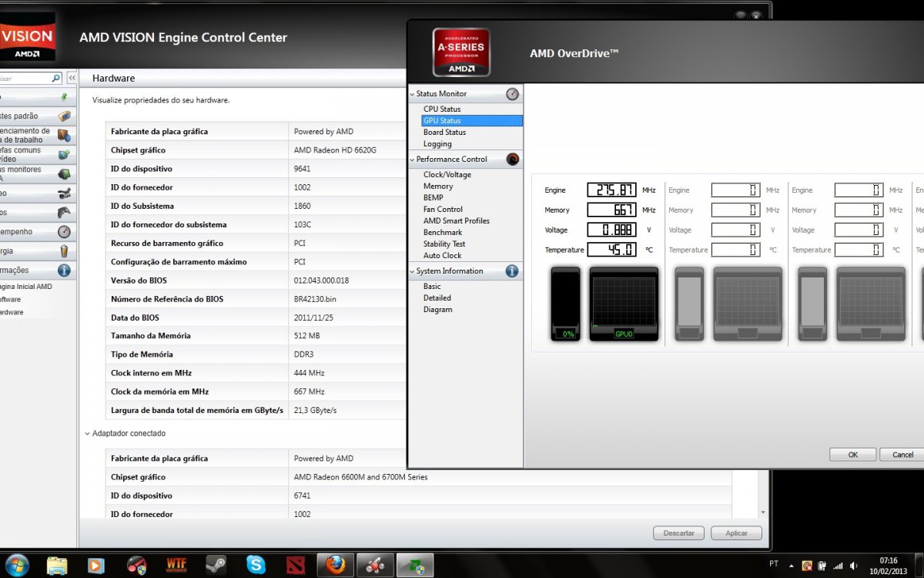Click the System Information blue icon in OverDrive

point(513,271)
